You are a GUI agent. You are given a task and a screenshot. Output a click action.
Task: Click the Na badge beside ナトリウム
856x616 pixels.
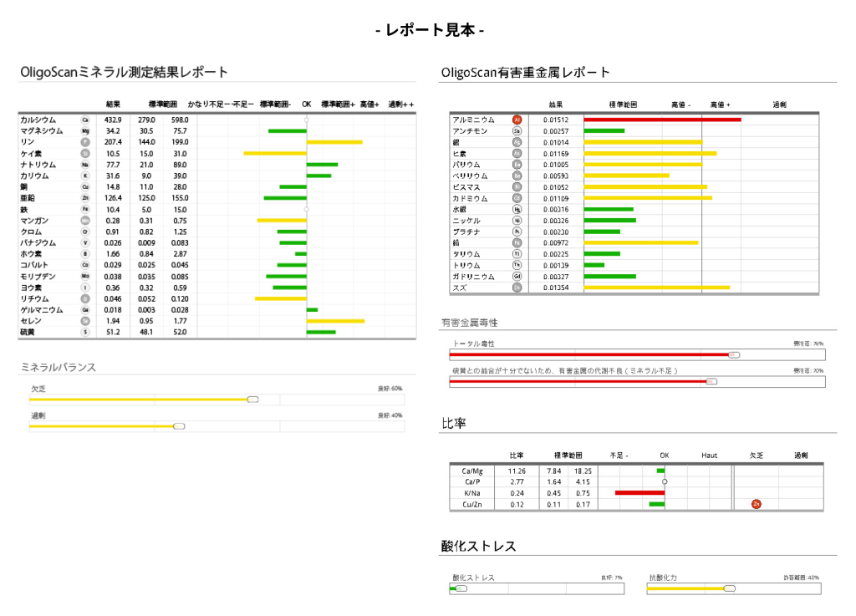pyautogui.click(x=84, y=165)
